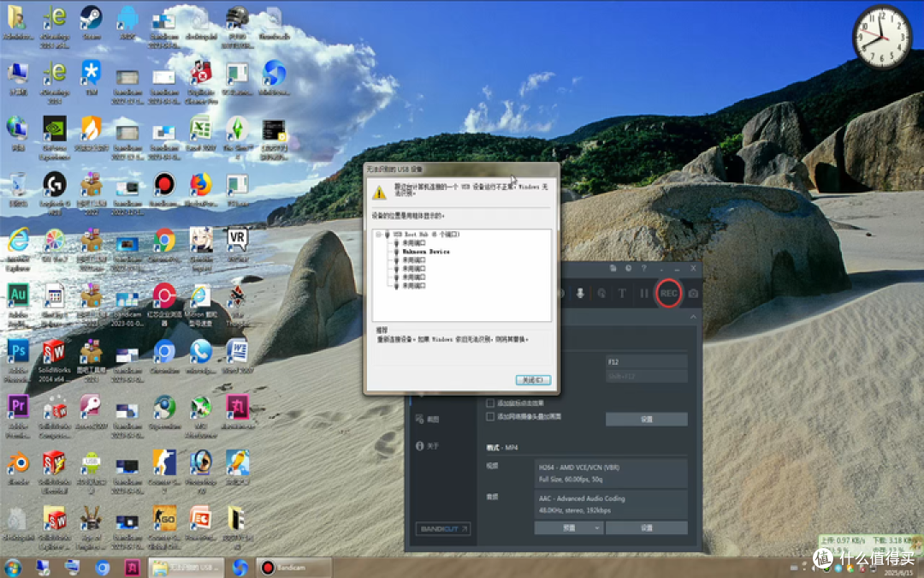924x578 pixels.
Task: Open the Excel 2007 desktop shortcut
Action: coord(200,134)
